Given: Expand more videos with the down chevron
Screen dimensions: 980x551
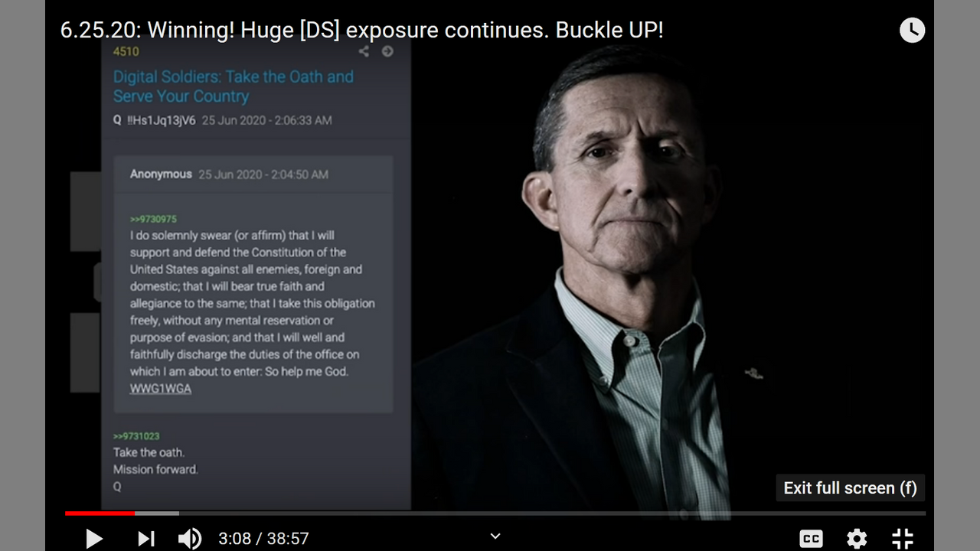Looking at the screenshot, I should click(495, 536).
